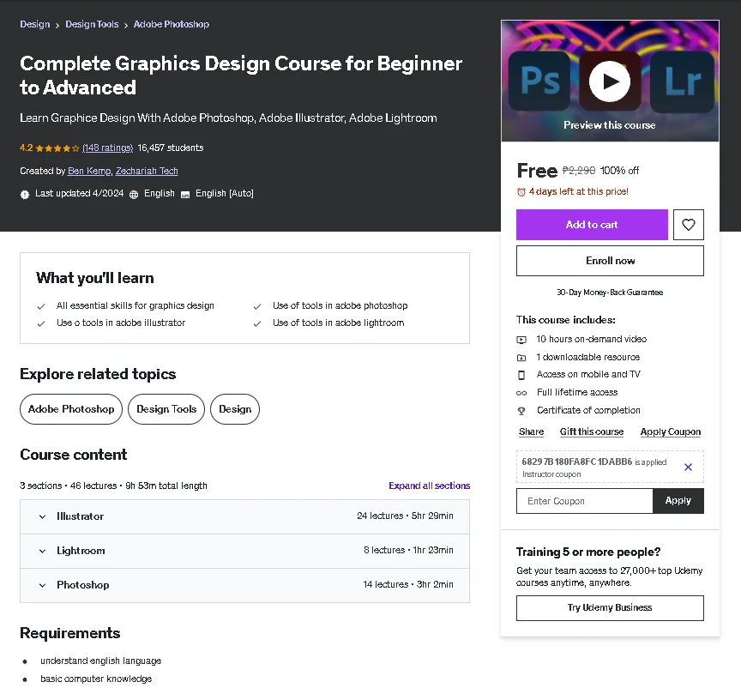Click the 8 lectures 1hr 23min text
The width and height of the screenshot is (741, 700).
pos(408,550)
